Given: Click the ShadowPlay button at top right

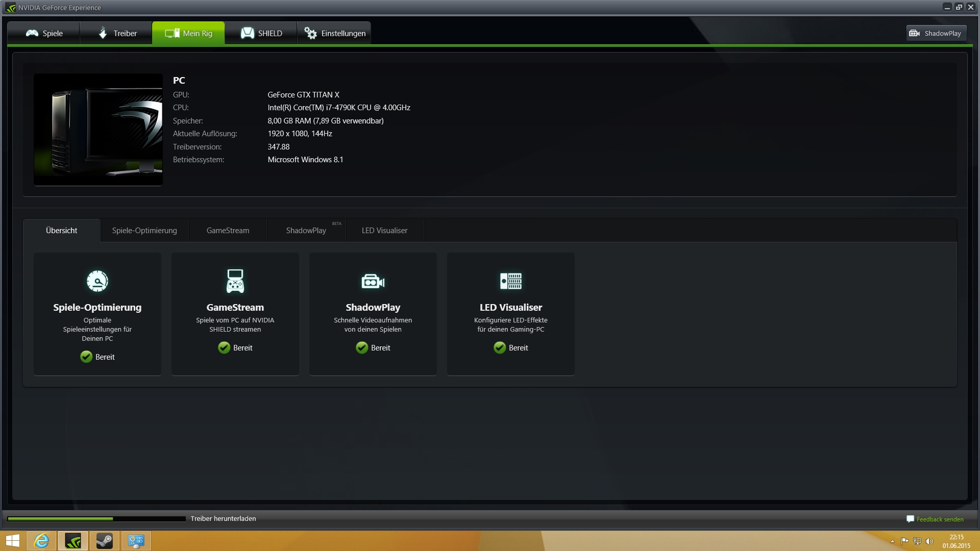Looking at the screenshot, I should pos(937,33).
